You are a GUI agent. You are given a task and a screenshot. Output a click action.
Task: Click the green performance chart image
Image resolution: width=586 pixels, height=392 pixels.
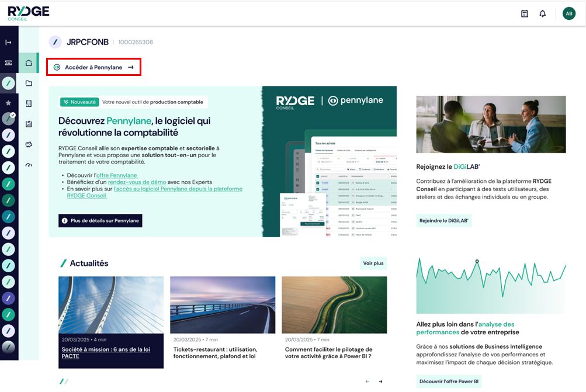pos(491,286)
